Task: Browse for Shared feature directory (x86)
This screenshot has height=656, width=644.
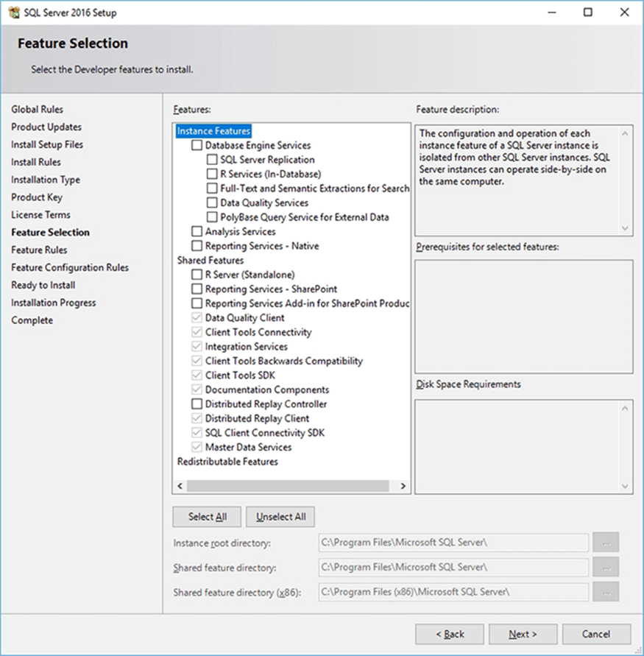Action: click(606, 592)
